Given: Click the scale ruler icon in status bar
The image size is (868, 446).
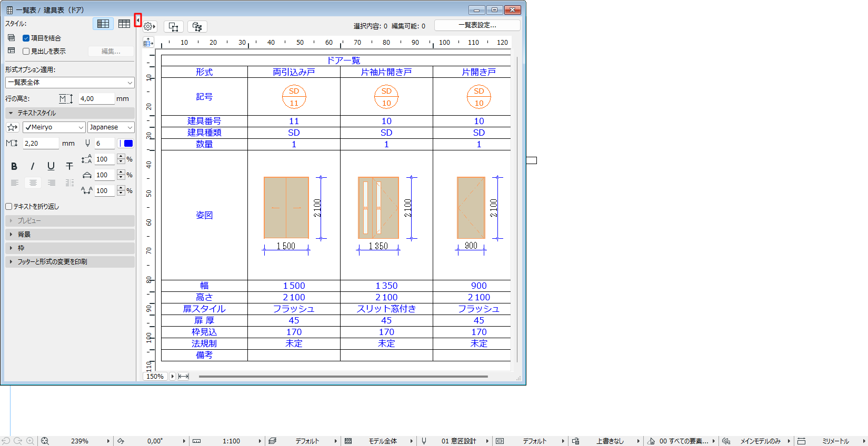Looking at the screenshot, I should (197, 441).
